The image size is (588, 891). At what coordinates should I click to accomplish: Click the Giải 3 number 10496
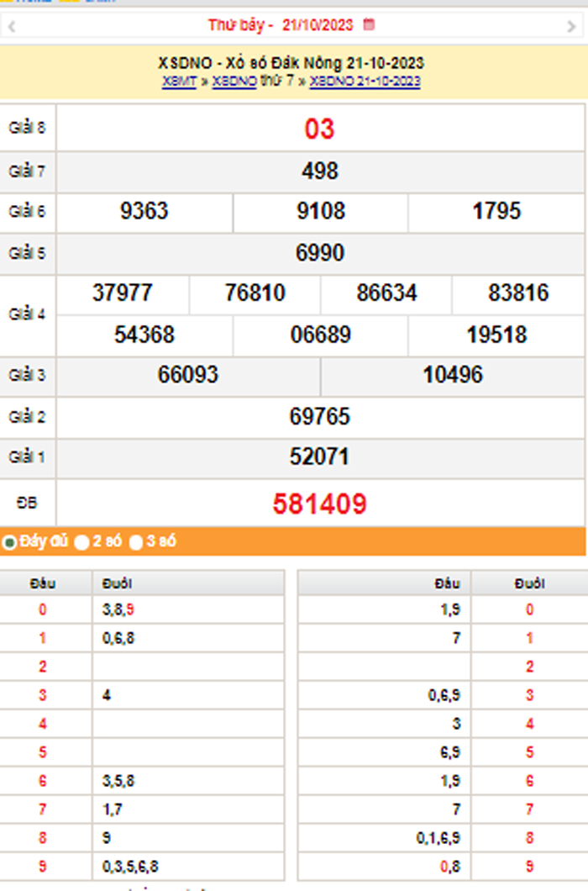tap(453, 375)
